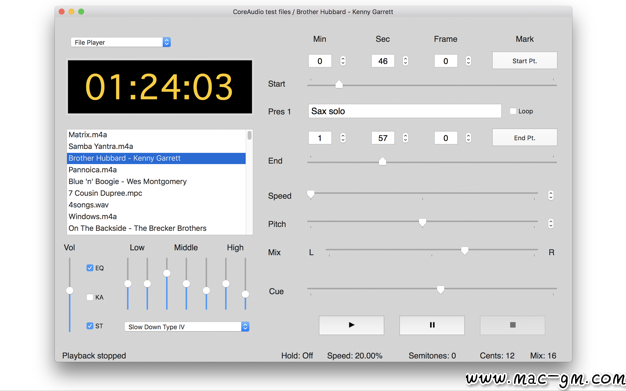
Task: Pause the audio playback
Action: point(432,325)
